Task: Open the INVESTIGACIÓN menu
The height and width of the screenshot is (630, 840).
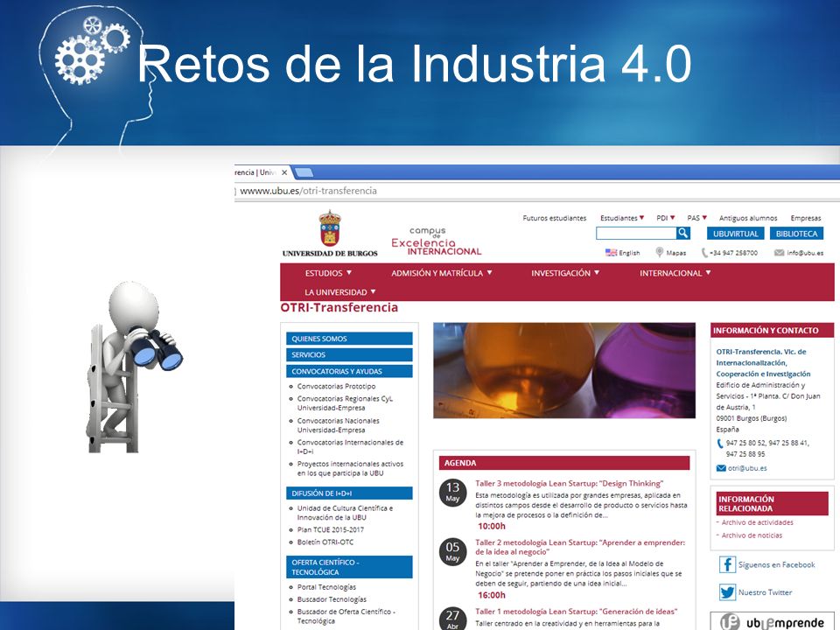Action: pos(565,273)
